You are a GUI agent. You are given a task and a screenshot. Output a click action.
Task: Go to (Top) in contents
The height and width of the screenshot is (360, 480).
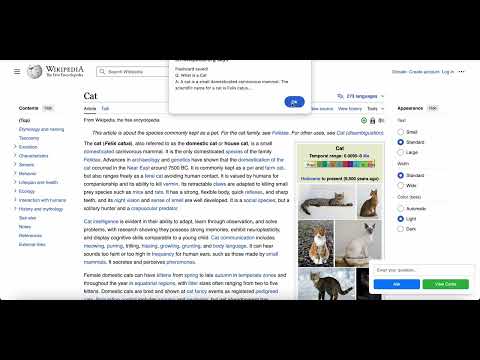24,120
